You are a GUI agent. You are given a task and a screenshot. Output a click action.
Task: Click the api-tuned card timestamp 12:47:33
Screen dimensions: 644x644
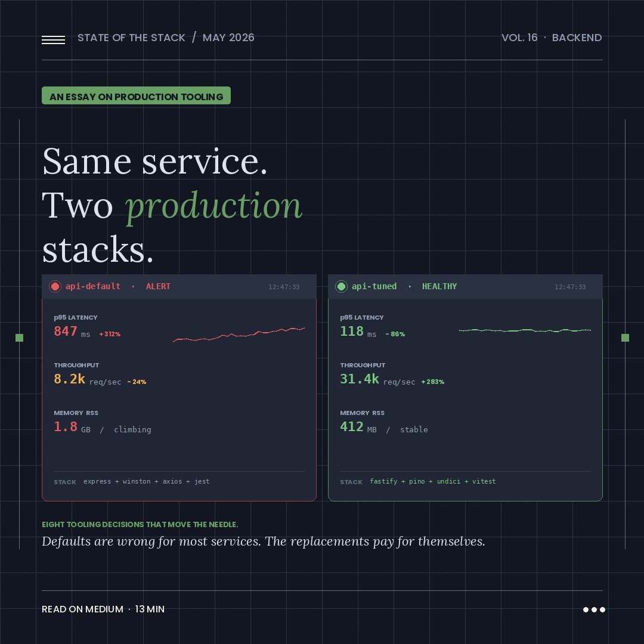pos(570,287)
